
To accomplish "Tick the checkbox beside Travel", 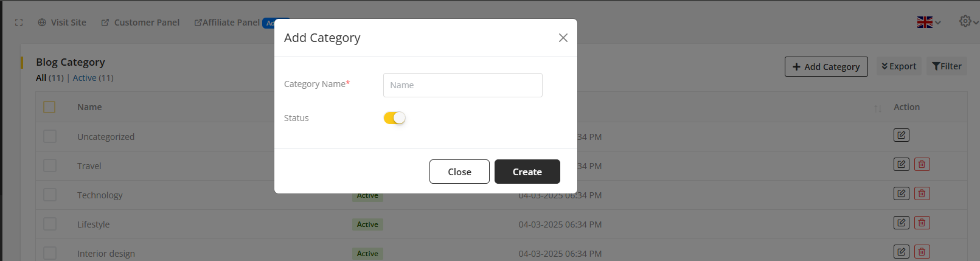I will pos(50,165).
